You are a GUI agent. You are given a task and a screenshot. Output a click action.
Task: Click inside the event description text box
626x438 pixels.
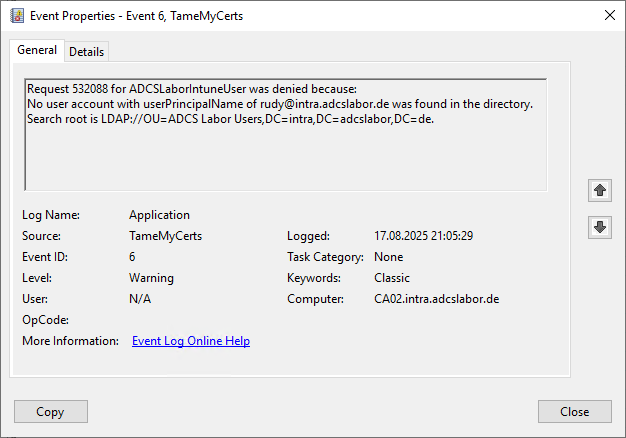click(x=285, y=135)
